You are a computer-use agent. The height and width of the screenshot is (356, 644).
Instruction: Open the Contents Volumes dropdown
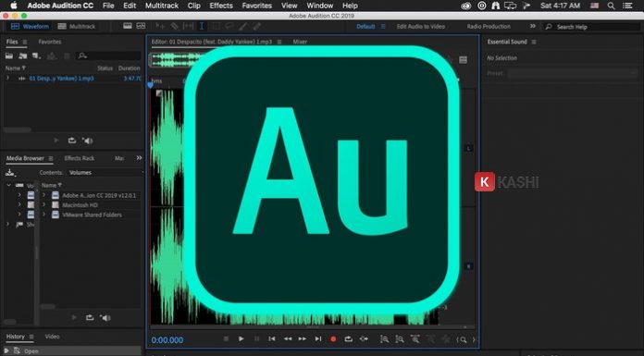tap(105, 173)
